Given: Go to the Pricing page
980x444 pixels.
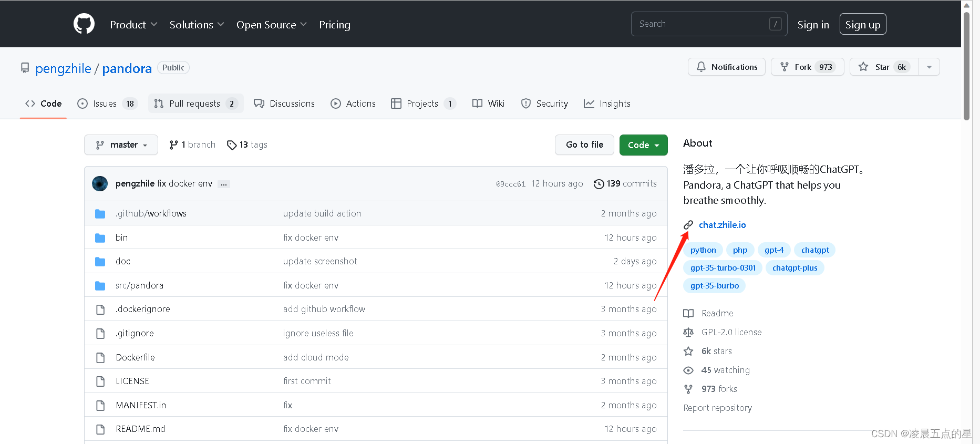Looking at the screenshot, I should tap(335, 25).
